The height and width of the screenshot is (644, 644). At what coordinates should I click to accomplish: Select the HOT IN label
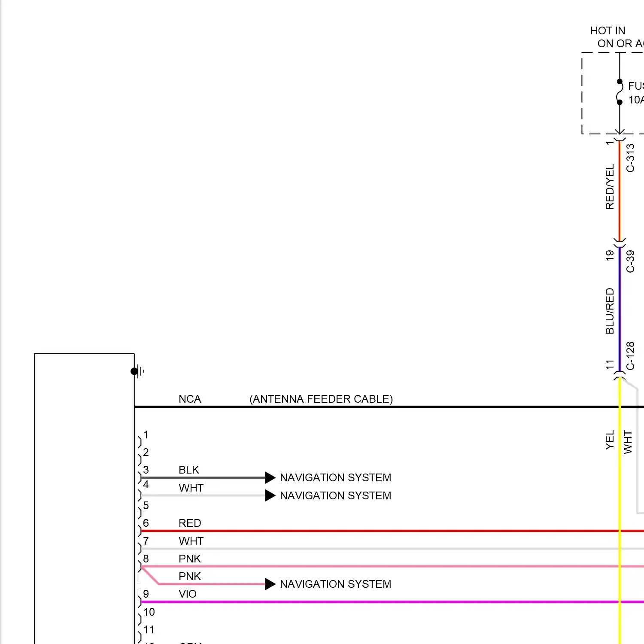pyautogui.click(x=608, y=30)
